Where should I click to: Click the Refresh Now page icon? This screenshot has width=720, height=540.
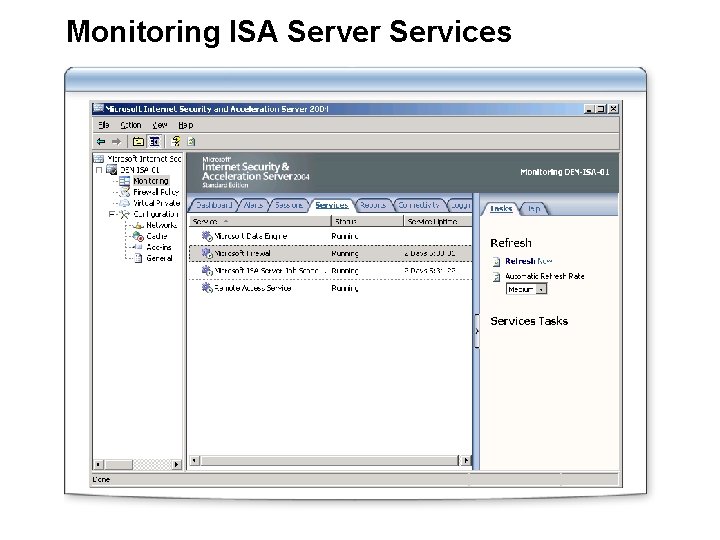coord(496,262)
